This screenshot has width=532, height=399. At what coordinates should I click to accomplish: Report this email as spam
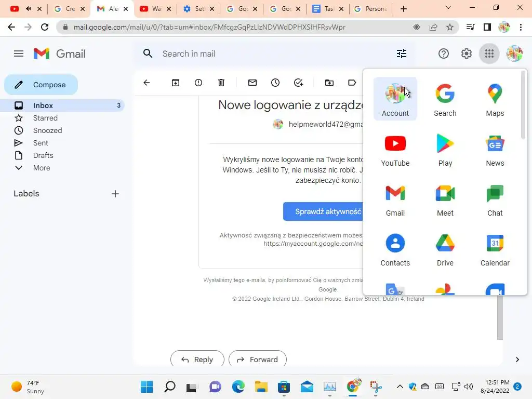click(198, 83)
